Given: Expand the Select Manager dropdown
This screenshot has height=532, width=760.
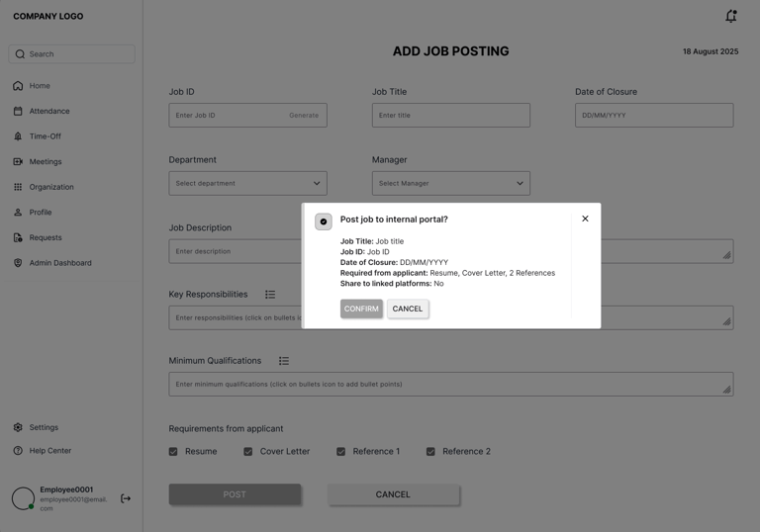Looking at the screenshot, I should pos(450,183).
